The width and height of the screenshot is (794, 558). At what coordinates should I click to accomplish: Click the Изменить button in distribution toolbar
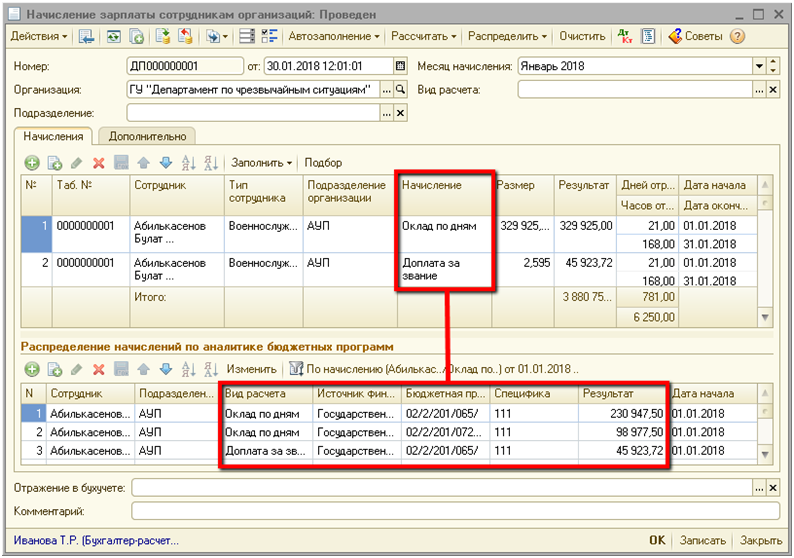[x=251, y=369]
